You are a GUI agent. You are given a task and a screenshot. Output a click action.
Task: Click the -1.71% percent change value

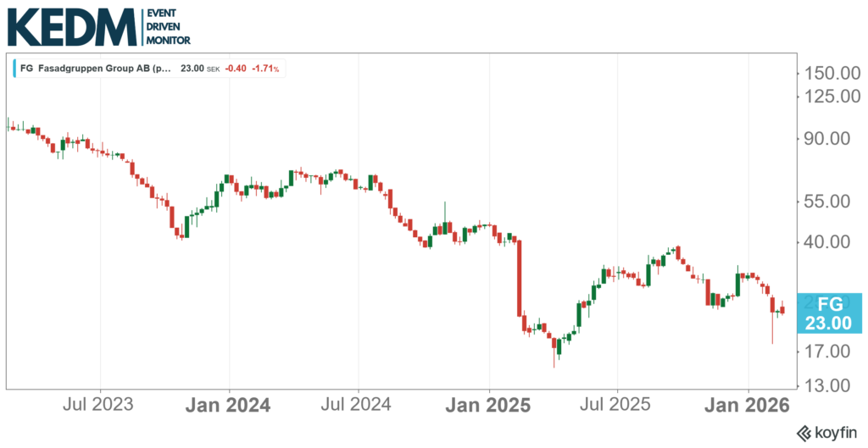tap(267, 69)
